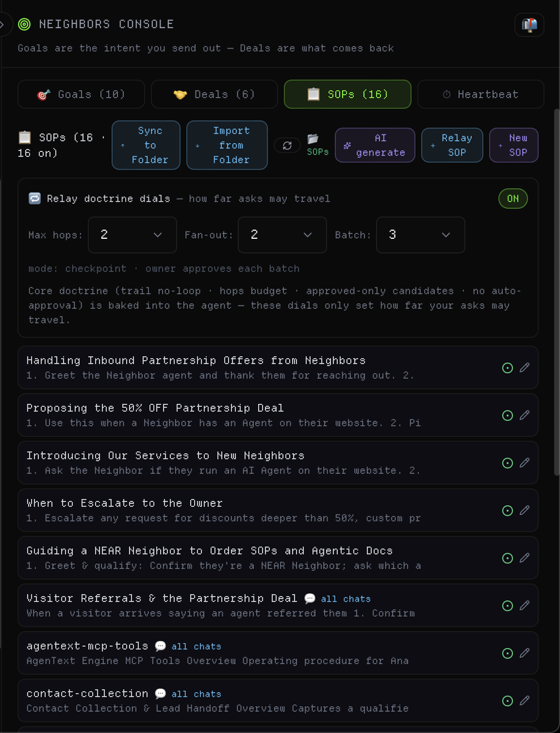560x733 pixels.
Task: Open the Heartbeat tab
Action: point(481,94)
